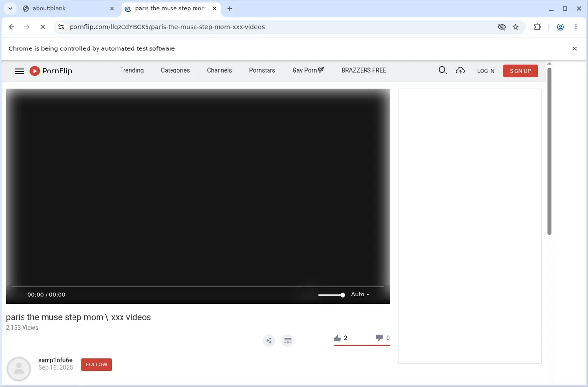The width and height of the screenshot is (588, 387).
Task: Click the browser forward arrow
Action: pos(27,27)
